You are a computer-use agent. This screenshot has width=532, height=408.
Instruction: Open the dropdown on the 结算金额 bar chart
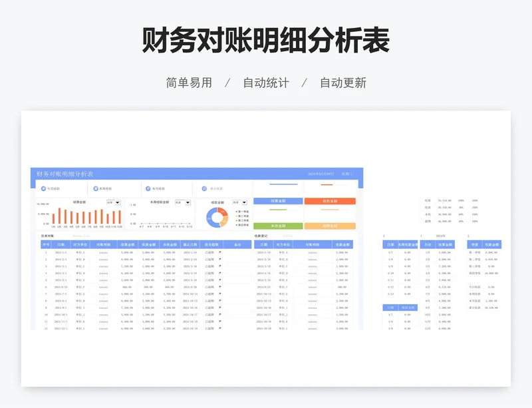[x=118, y=202]
